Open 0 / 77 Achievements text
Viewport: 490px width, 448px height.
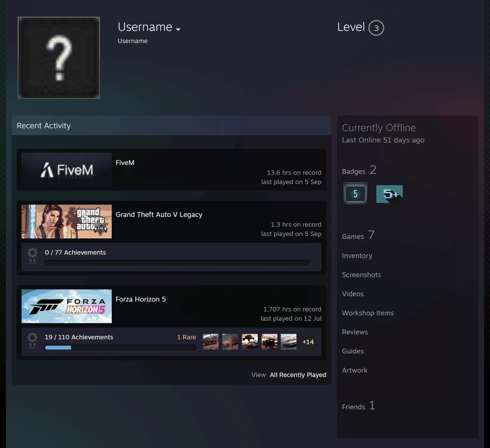pos(75,252)
